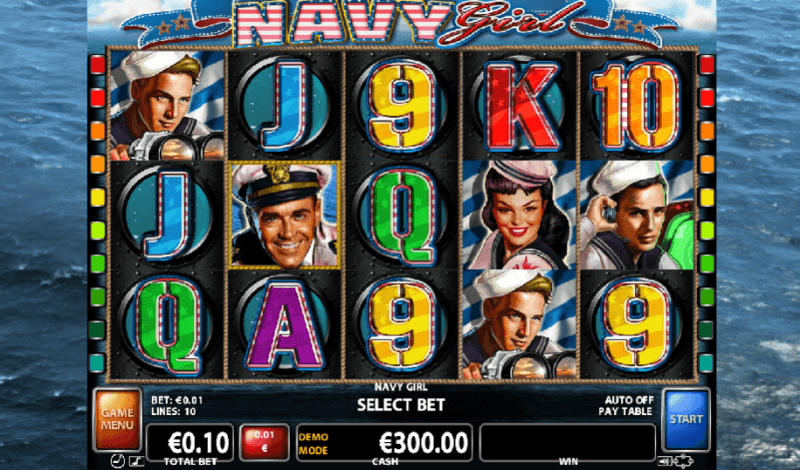Toggle Auto Off autoplay setting
Image resolution: width=800 pixels, height=470 pixels.
[x=629, y=400]
